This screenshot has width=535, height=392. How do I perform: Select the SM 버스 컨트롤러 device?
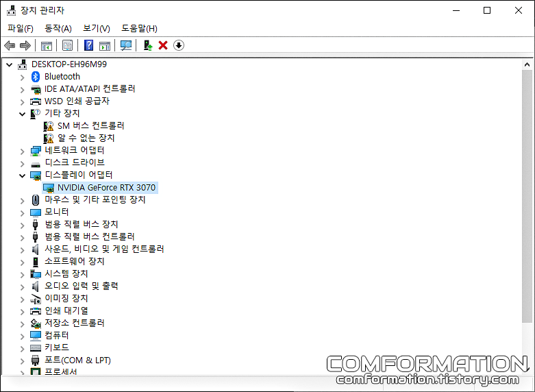click(x=90, y=126)
